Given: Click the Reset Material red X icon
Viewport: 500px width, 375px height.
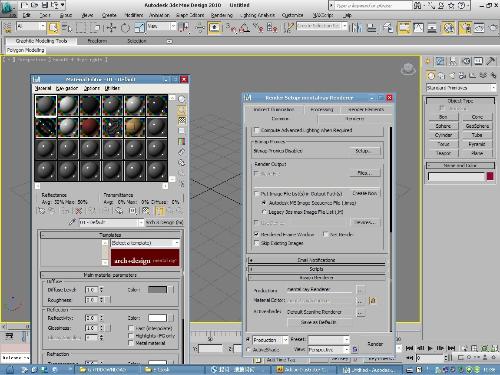Looking at the screenshot, I should click(79, 211).
